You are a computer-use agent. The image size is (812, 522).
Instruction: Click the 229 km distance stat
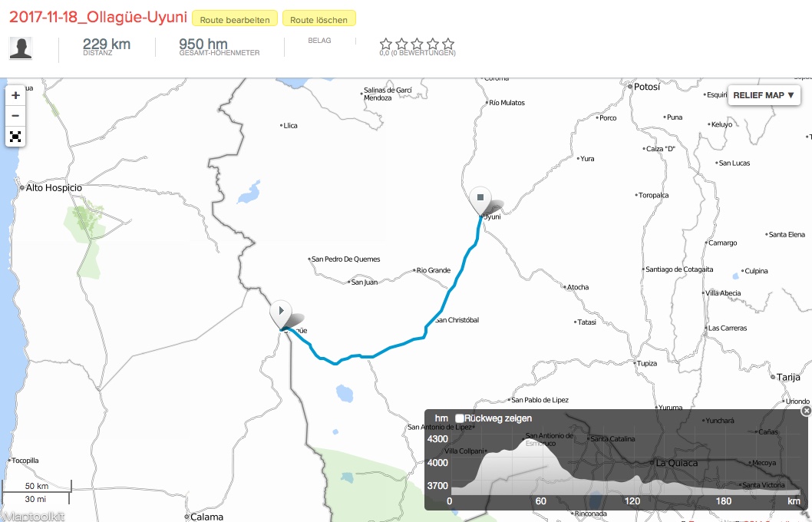pyautogui.click(x=107, y=45)
